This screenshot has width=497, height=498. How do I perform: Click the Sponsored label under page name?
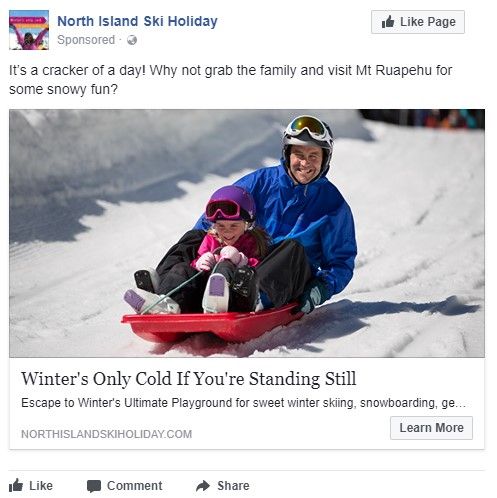point(86,40)
